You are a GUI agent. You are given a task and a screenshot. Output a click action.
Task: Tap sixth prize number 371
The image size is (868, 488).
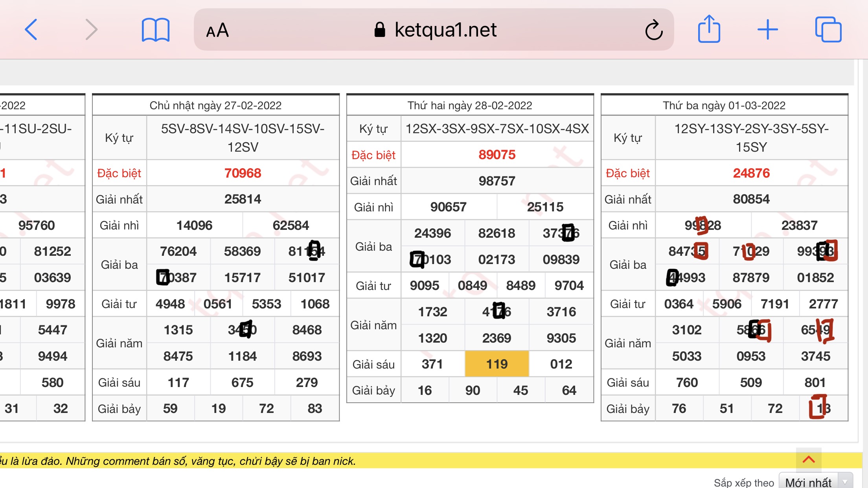point(432,364)
